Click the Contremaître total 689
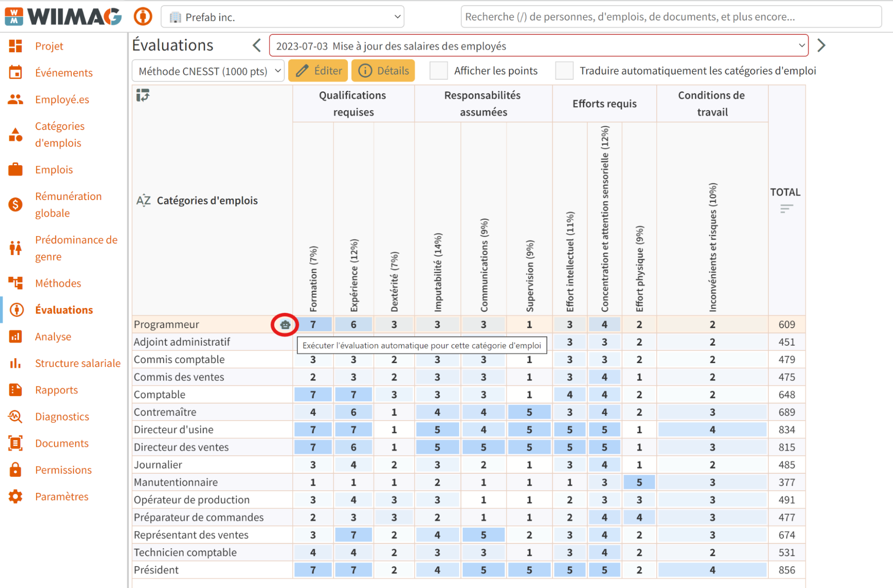The height and width of the screenshot is (588, 893). [x=787, y=412]
